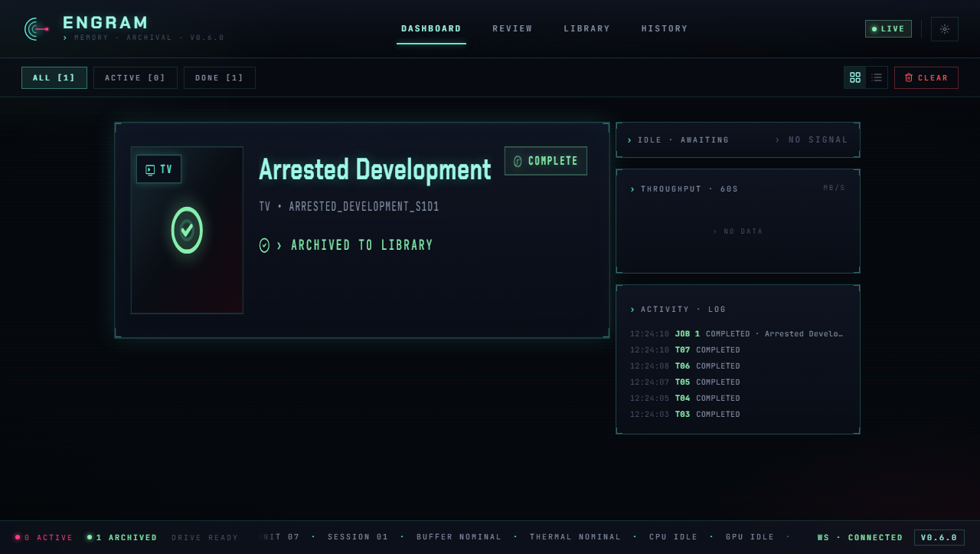
Task: Click the 1 ARCHIVED status bar indicator
Action: (122, 538)
